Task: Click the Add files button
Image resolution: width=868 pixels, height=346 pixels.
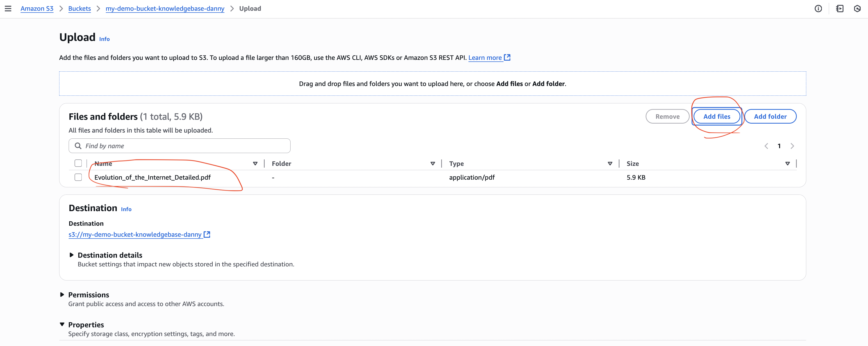Action: click(717, 116)
